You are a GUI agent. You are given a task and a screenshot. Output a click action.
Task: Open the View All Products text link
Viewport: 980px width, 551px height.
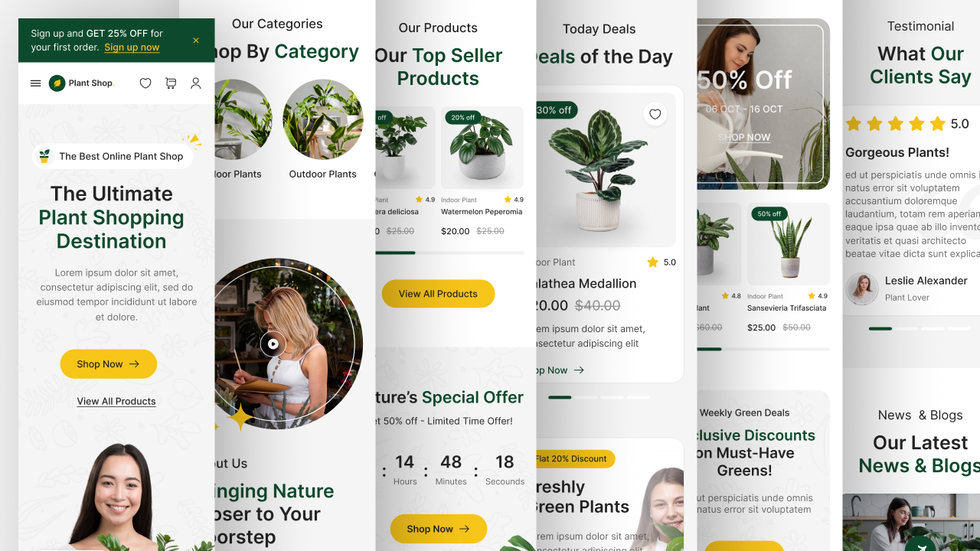116,401
